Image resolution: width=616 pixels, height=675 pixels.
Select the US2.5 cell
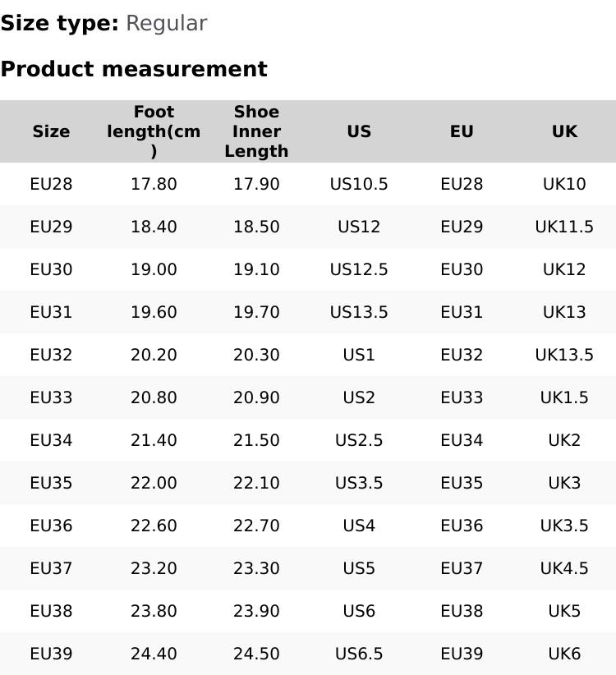[359, 440]
